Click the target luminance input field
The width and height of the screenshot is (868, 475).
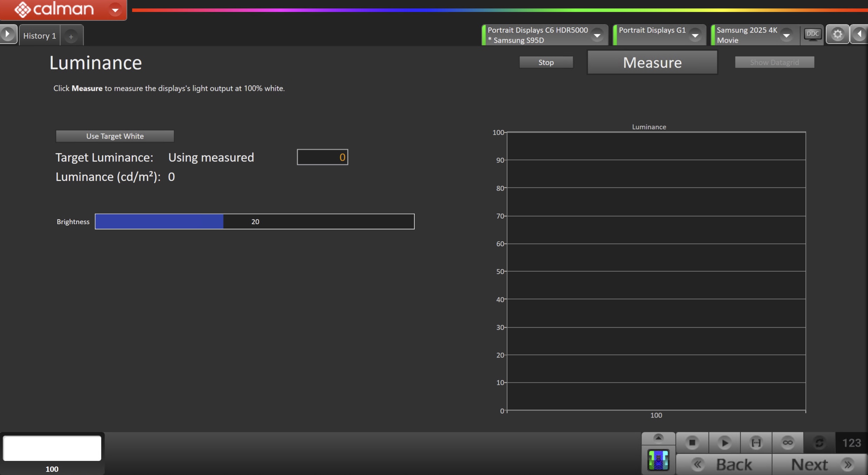pos(322,157)
